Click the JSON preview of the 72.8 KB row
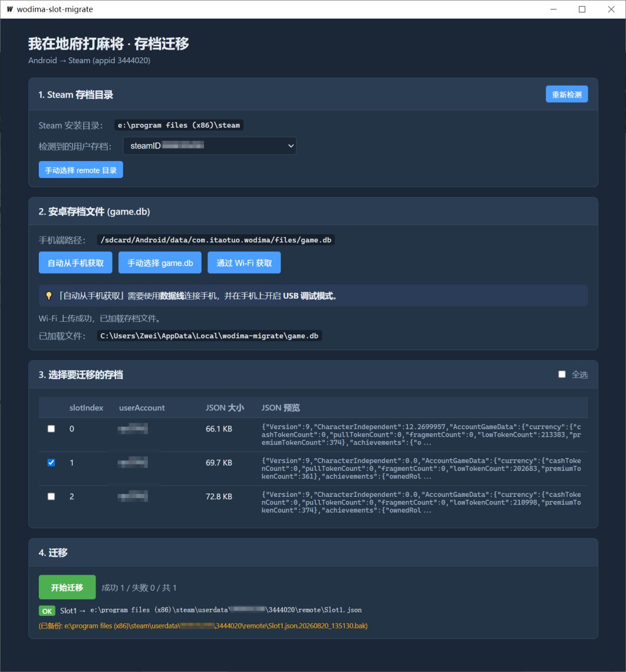This screenshot has height=672, width=626. click(421, 502)
